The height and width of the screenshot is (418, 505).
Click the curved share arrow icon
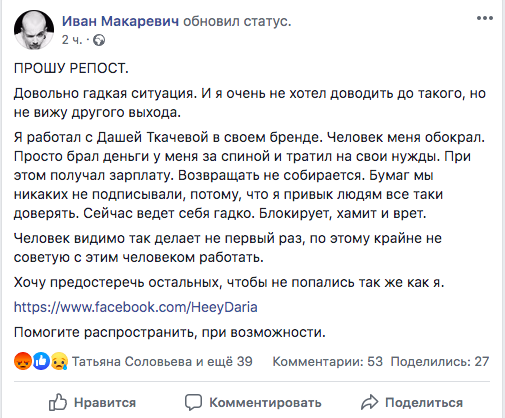point(369,402)
